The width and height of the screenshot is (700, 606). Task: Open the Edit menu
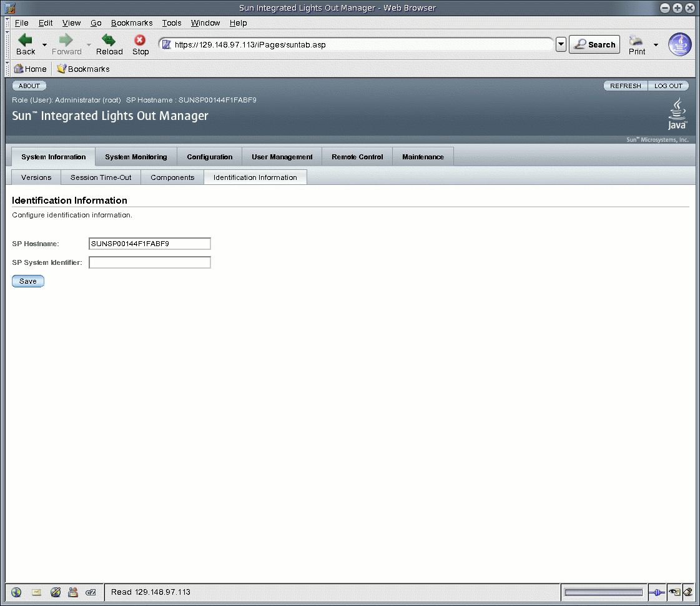(45, 22)
